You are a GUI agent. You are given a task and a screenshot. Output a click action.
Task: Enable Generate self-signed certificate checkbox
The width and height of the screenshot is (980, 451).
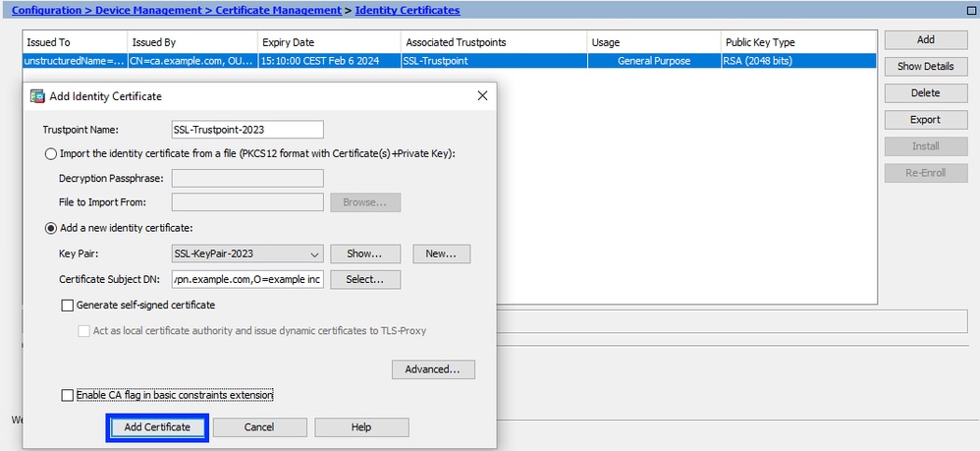pos(68,306)
